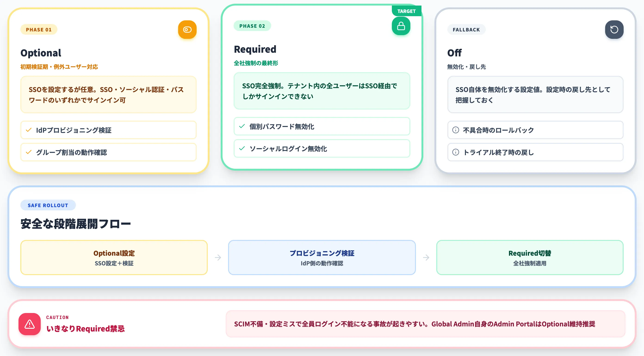Click subtitle 全社強制の最終形
644x356 pixels.
click(256, 63)
